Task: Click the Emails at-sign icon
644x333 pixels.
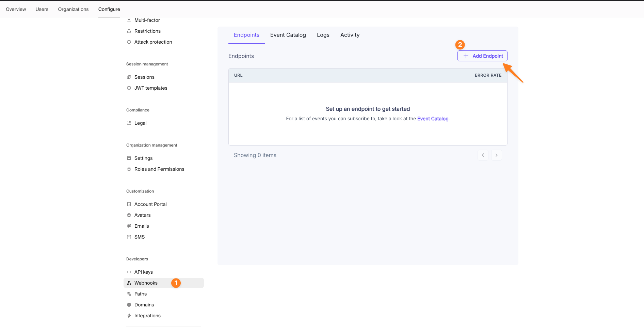Action: pyautogui.click(x=129, y=226)
